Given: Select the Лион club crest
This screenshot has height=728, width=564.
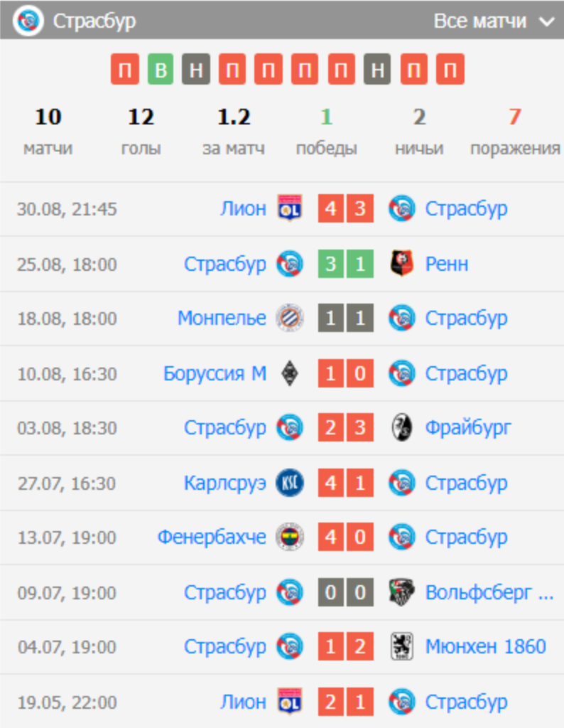Looking at the screenshot, I should [x=288, y=208].
